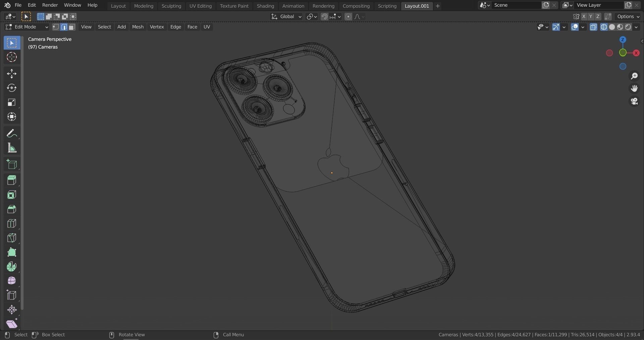Toggle viewport gizmos display
Screen dimensions: 644x340
click(x=556, y=27)
